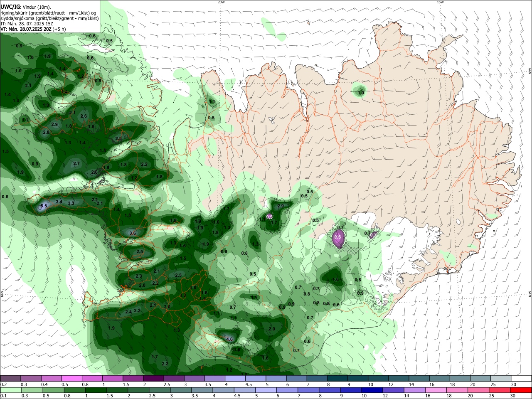Select the white 0.5 value inside the large purple patch
This screenshot has width=532, height=399.
click(x=338, y=237)
